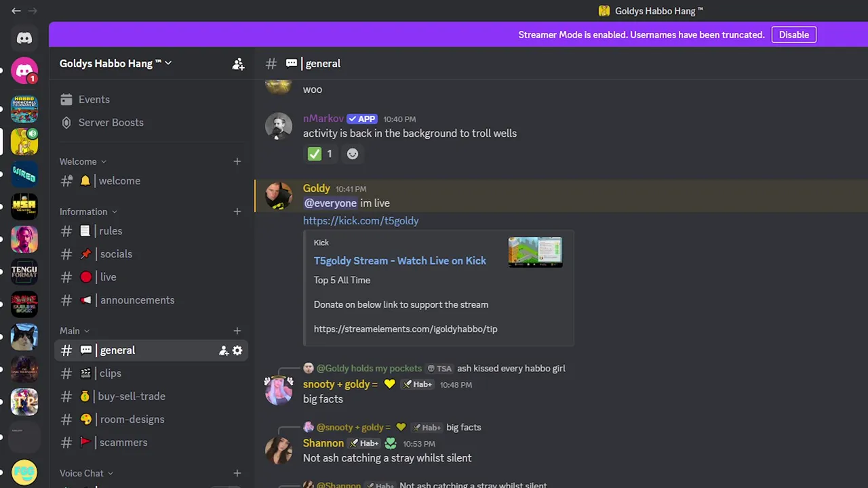868x488 pixels.
Task: Open the cat picture server icon
Action: (x=24, y=337)
